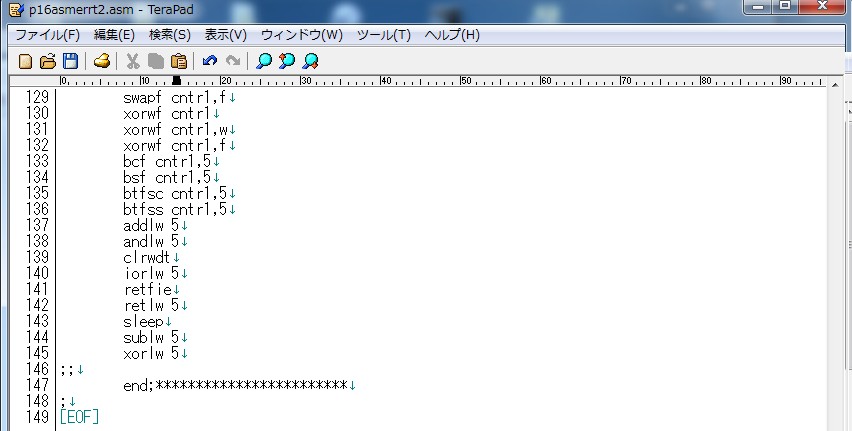The image size is (852, 431).
Task: Open the 検索(S) menu
Action: pyautogui.click(x=170, y=35)
